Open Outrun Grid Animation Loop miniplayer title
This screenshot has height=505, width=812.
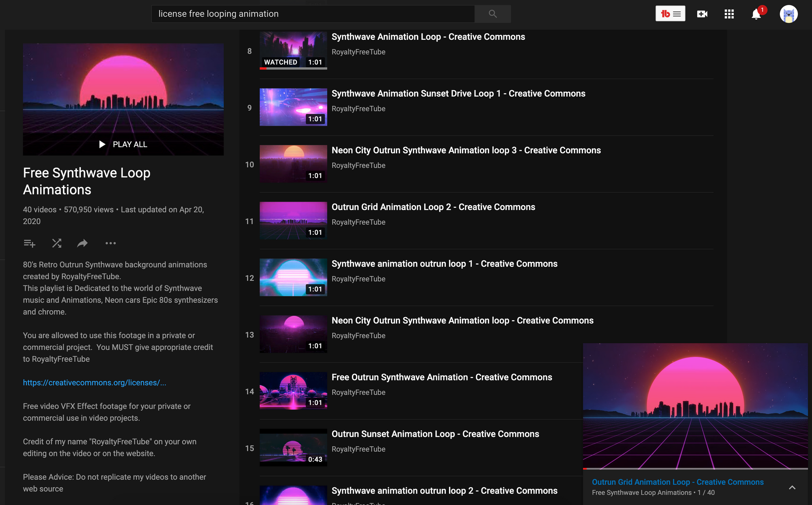677,482
